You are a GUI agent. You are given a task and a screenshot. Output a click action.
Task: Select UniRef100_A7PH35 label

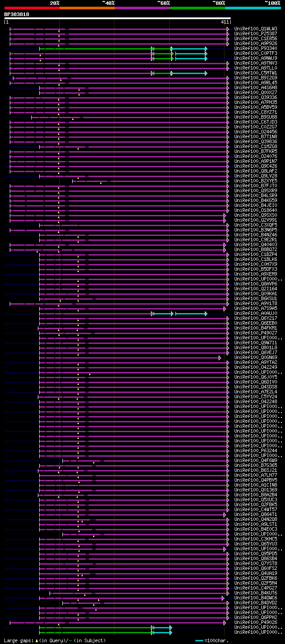[x=256, y=102]
